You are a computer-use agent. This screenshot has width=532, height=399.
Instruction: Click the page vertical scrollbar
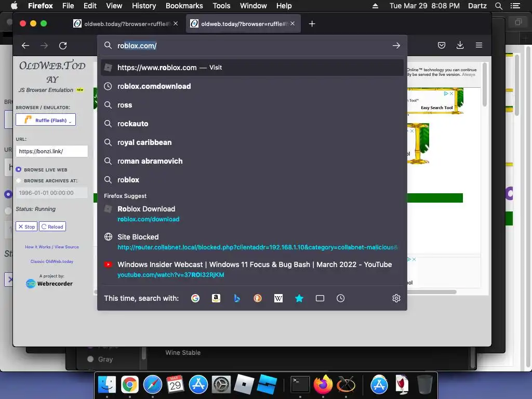(485, 84)
